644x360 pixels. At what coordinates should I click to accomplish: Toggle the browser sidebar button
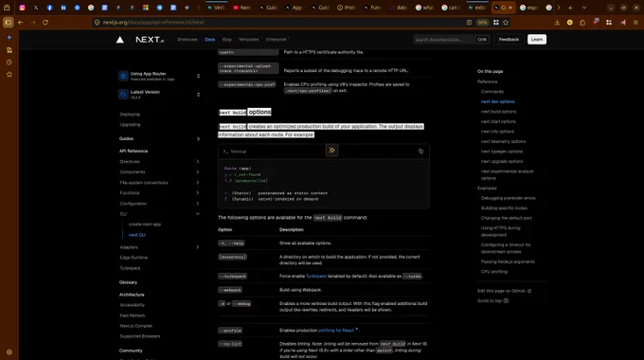coord(8,22)
